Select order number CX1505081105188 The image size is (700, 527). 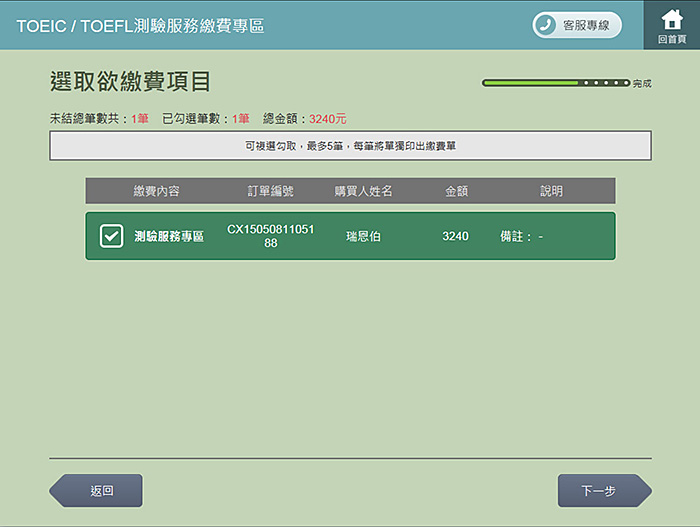(x=270, y=236)
